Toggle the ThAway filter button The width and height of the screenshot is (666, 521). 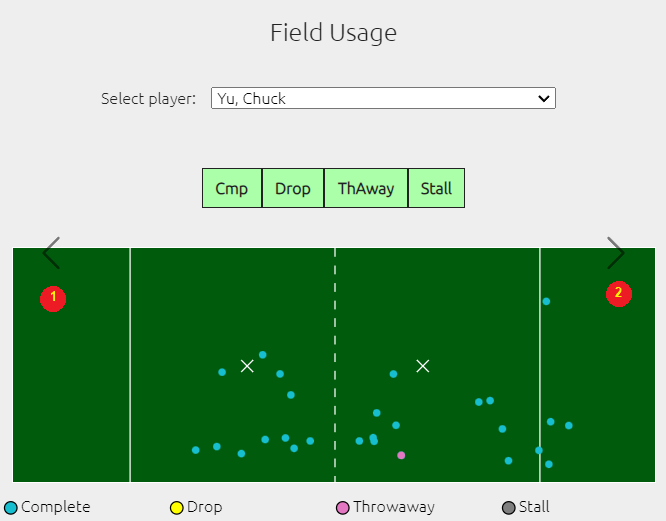pos(366,188)
